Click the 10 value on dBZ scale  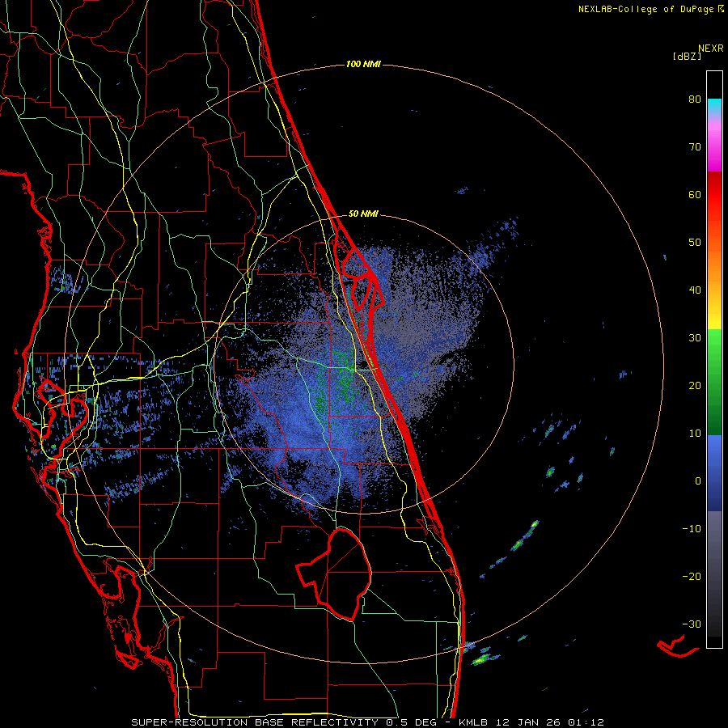click(x=695, y=434)
